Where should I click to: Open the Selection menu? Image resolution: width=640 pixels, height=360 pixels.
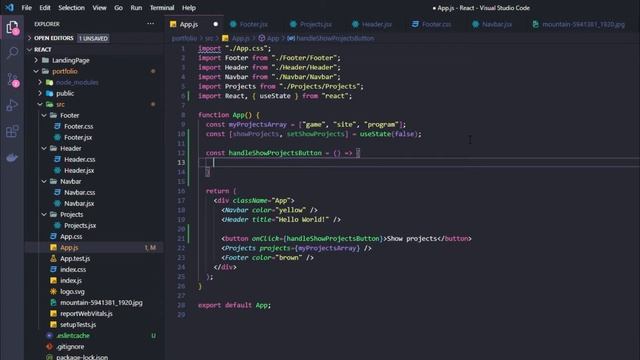[71, 8]
